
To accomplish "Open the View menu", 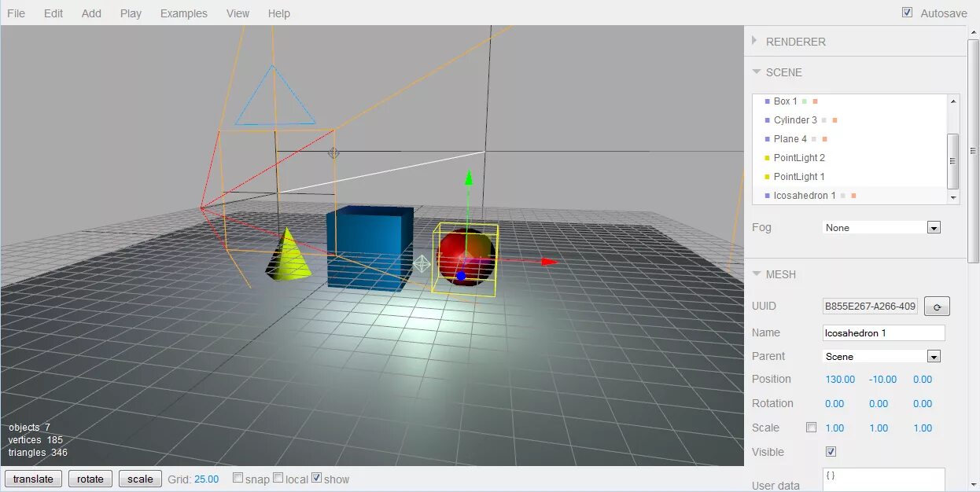I will coord(238,13).
